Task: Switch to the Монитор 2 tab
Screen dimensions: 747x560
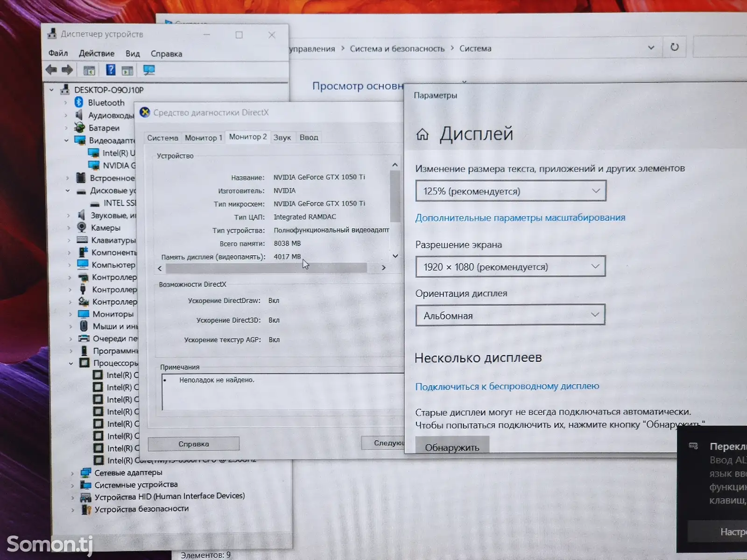Action: click(248, 137)
